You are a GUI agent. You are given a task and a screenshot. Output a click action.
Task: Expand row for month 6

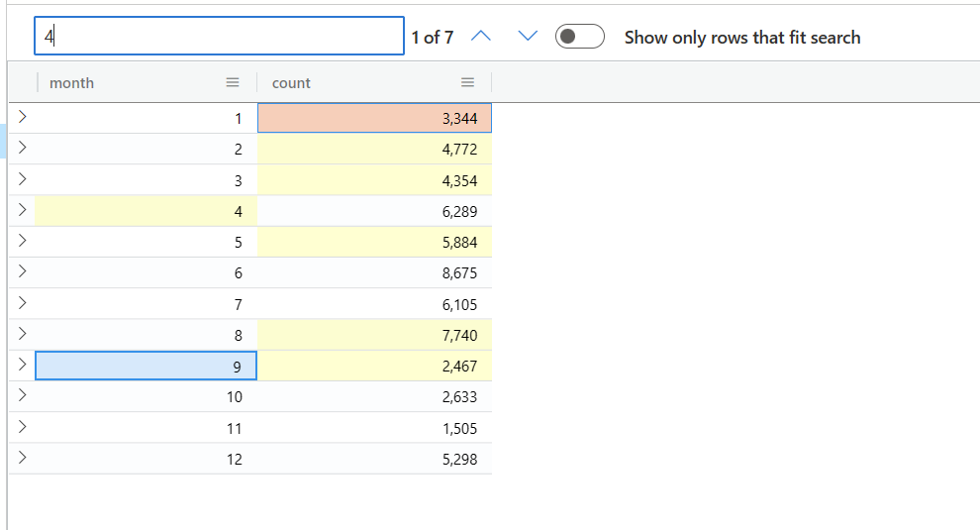point(22,271)
